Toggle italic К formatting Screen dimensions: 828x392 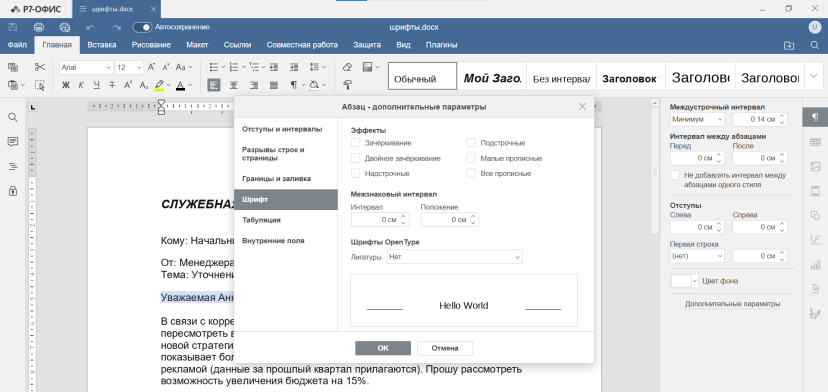[81, 85]
